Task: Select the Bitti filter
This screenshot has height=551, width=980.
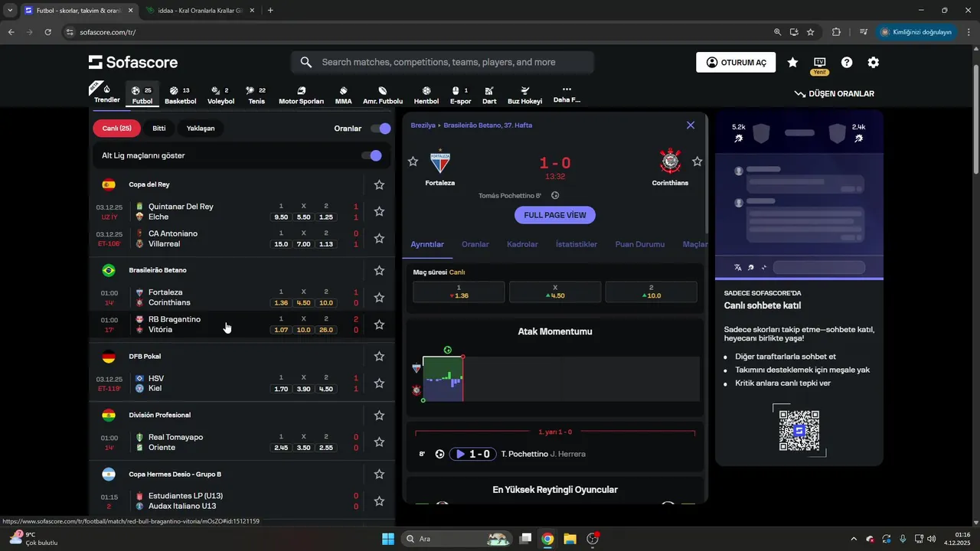Action: tap(159, 129)
